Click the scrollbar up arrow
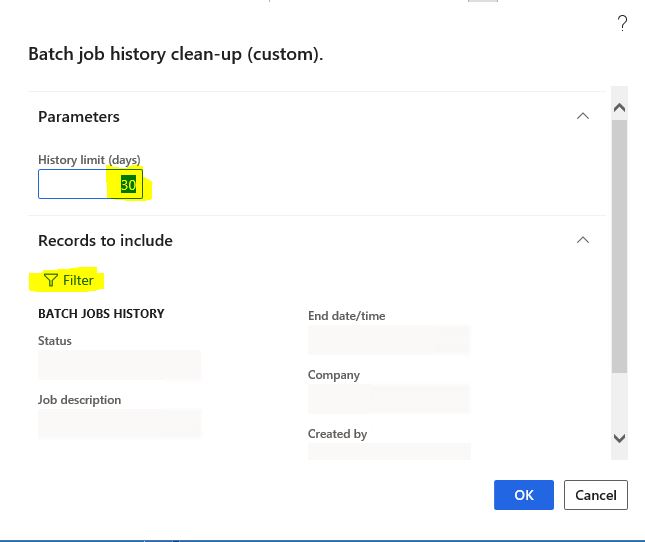This screenshot has width=645, height=542. click(619, 108)
